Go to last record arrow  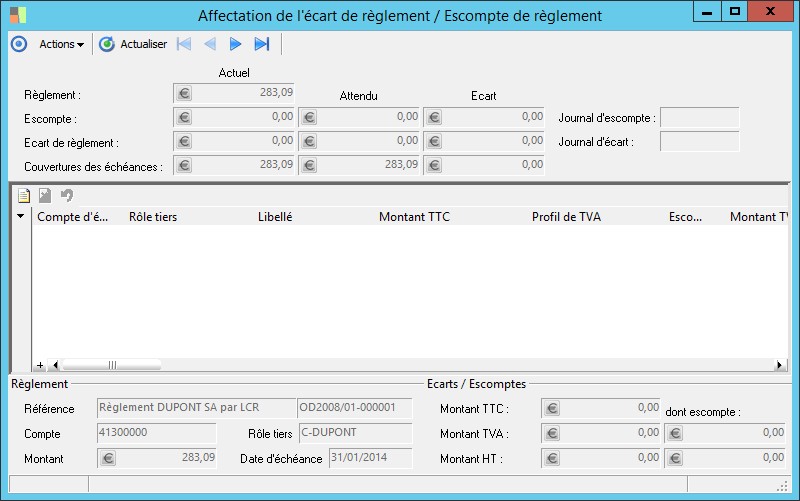click(262, 44)
